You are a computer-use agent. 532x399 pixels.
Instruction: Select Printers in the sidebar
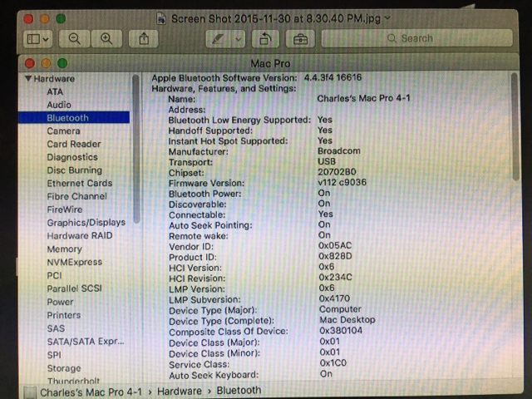64,315
